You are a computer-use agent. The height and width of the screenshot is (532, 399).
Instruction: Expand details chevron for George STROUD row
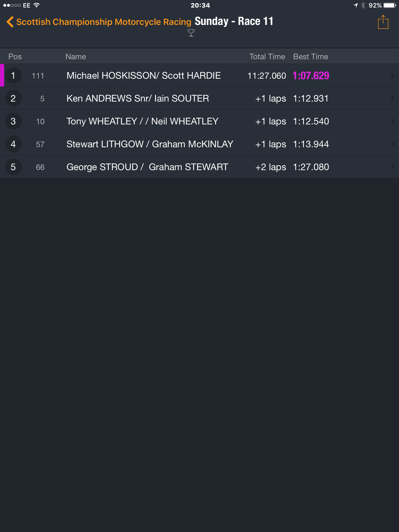[392, 167]
